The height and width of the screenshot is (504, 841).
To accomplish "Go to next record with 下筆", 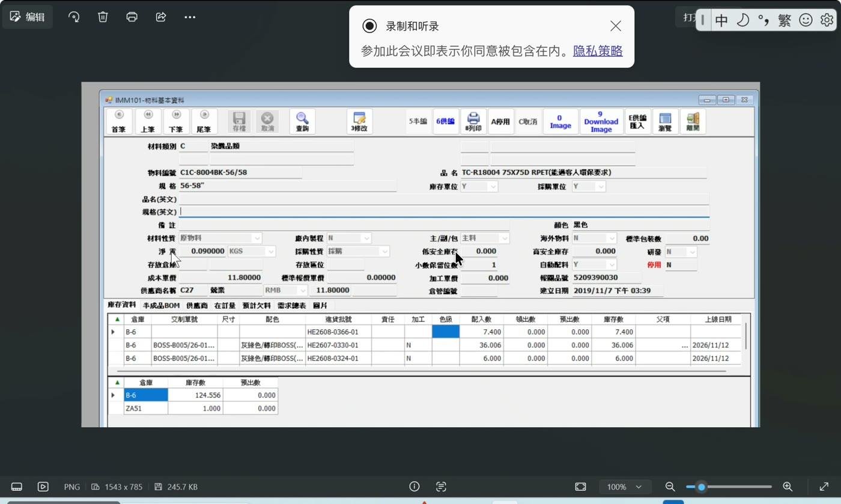I will tap(176, 121).
